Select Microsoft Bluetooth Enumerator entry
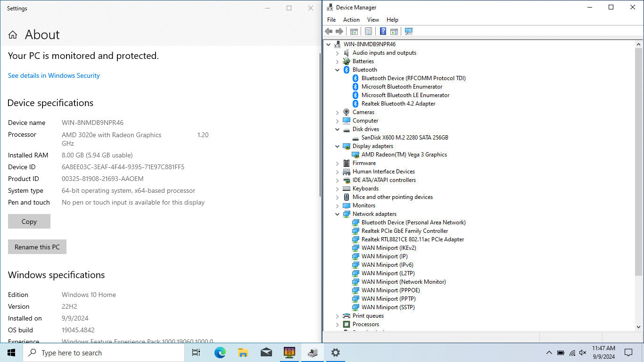644x362 pixels. (402, 87)
